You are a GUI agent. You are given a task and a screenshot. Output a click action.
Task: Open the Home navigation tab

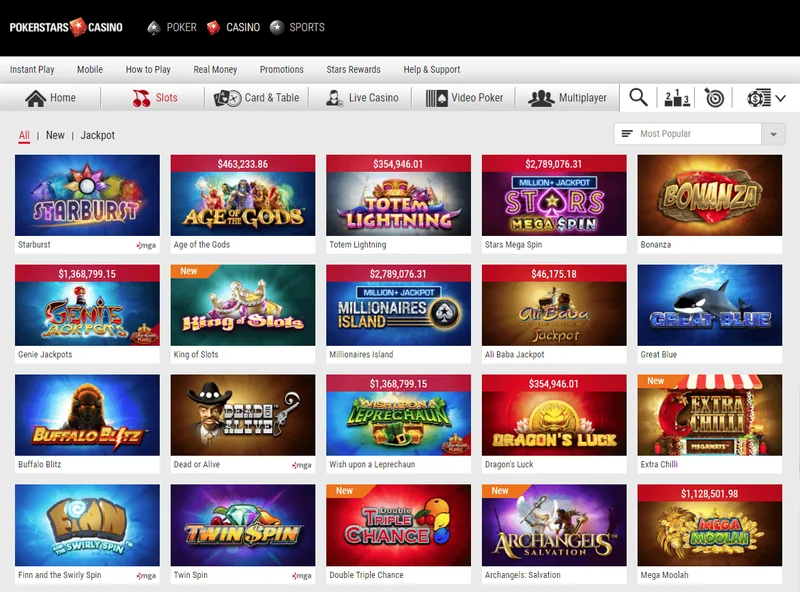click(51, 98)
